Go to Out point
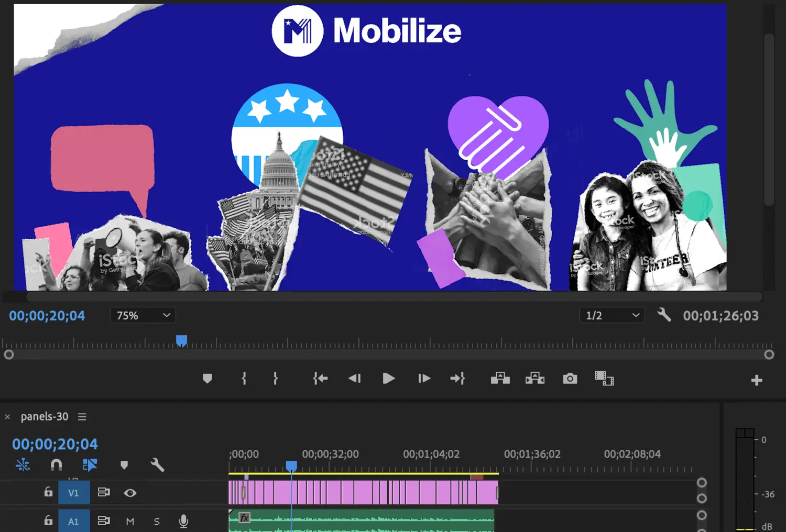The width and height of the screenshot is (786, 532). pyautogui.click(x=457, y=378)
